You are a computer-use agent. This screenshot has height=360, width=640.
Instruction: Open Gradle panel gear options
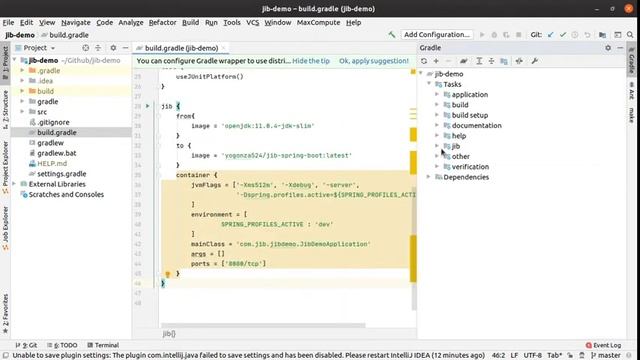608,48
